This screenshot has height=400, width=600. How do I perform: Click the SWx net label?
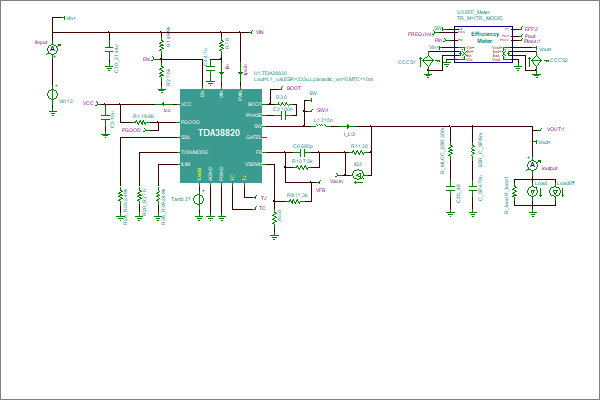pyautogui.click(x=323, y=110)
